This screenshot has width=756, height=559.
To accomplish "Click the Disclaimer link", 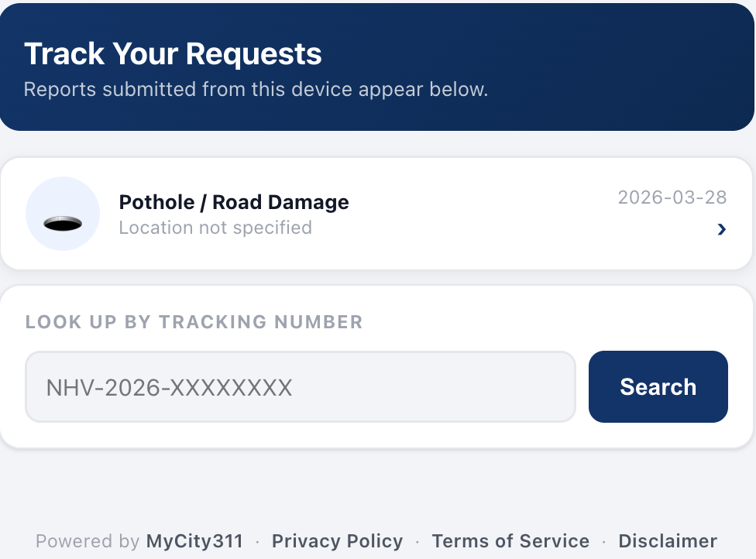I will pyautogui.click(x=668, y=540).
